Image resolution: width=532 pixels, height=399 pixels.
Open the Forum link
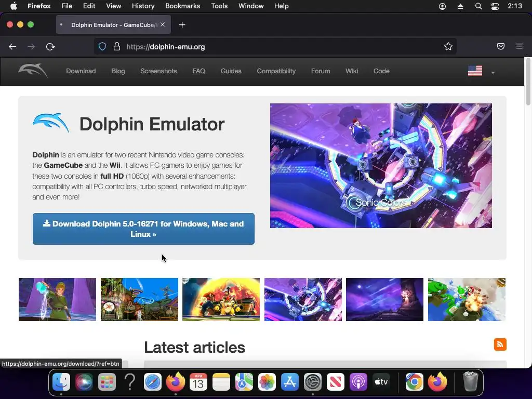(x=321, y=71)
